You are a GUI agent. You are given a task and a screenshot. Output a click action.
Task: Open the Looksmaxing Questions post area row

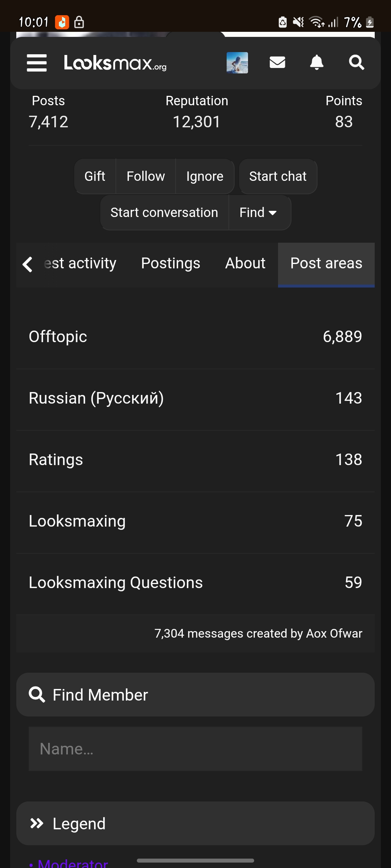pyautogui.click(x=195, y=583)
